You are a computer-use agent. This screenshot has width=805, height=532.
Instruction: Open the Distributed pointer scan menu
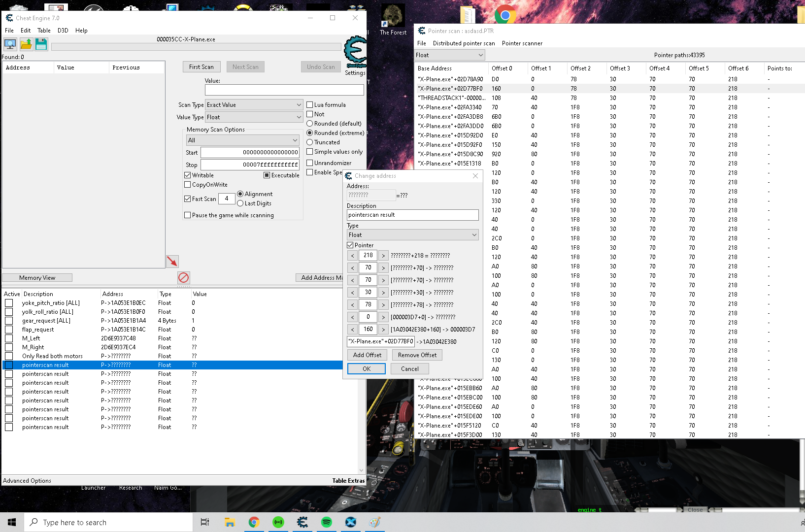[x=464, y=43]
